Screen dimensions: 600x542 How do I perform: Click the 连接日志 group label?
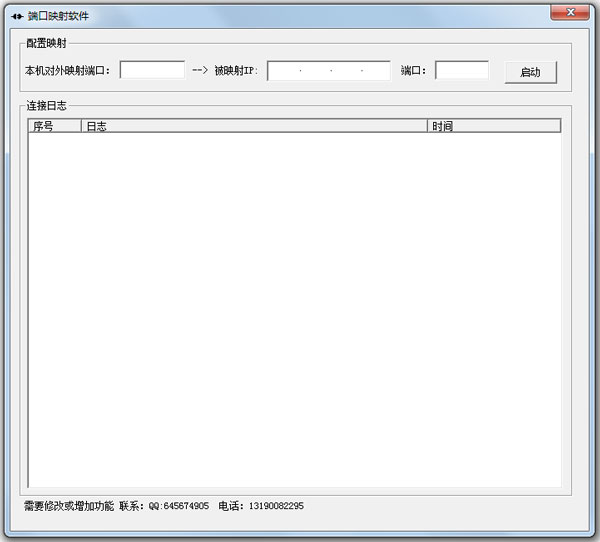[x=47, y=105]
